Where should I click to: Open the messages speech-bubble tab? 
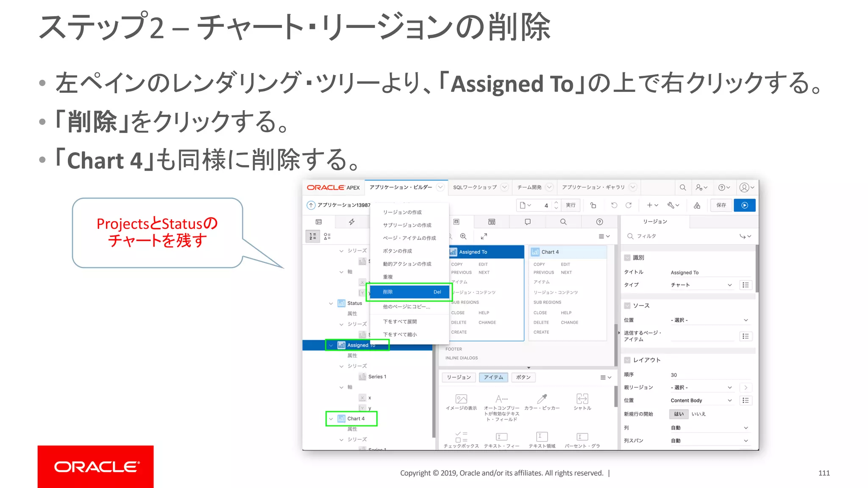pos(528,222)
